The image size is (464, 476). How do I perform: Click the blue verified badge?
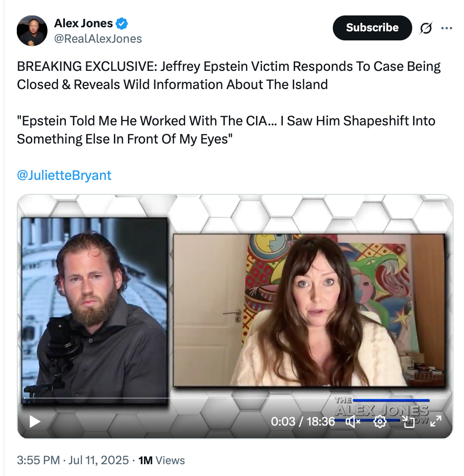tap(122, 24)
